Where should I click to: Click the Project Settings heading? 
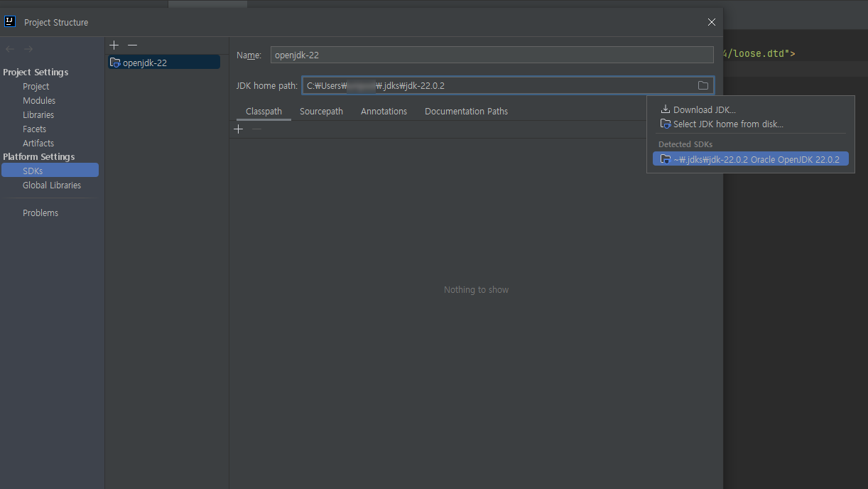(x=36, y=72)
